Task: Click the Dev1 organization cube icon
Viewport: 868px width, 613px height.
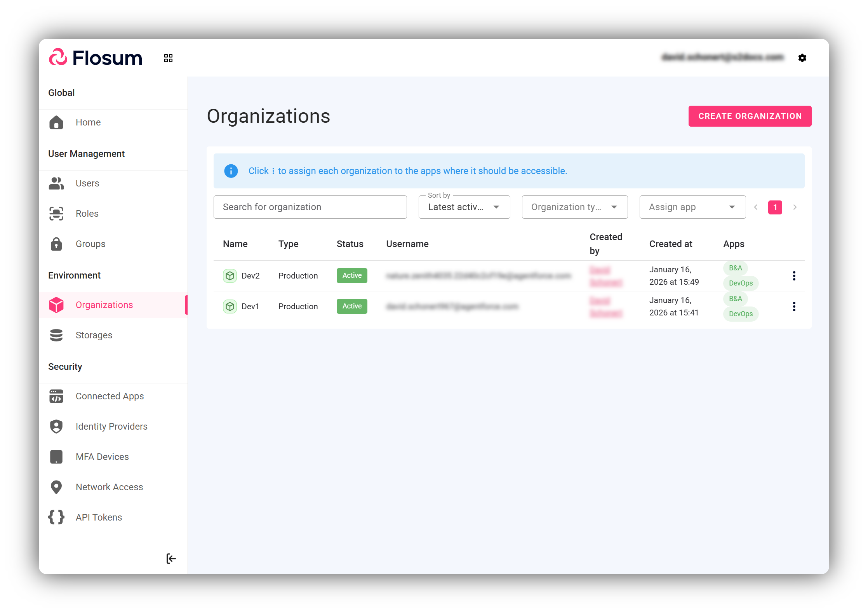Action: 230,306
